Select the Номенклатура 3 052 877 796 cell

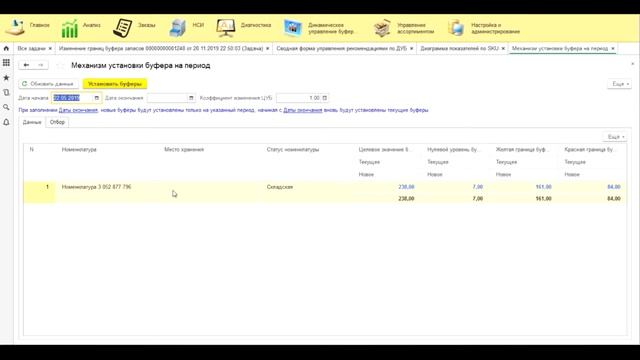[96, 187]
